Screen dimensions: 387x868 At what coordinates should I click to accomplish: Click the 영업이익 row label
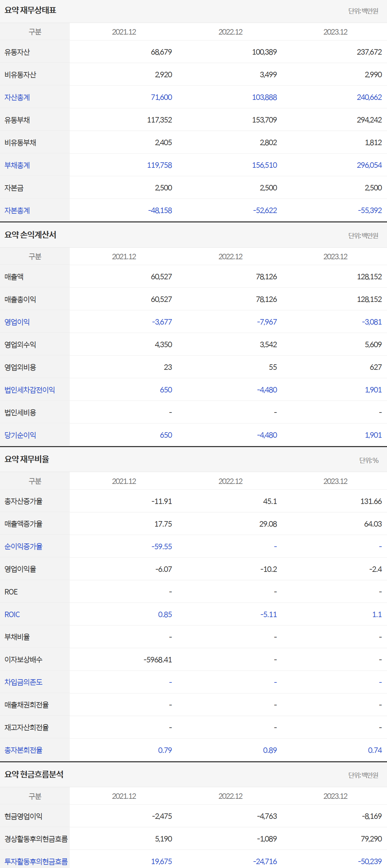click(x=17, y=322)
